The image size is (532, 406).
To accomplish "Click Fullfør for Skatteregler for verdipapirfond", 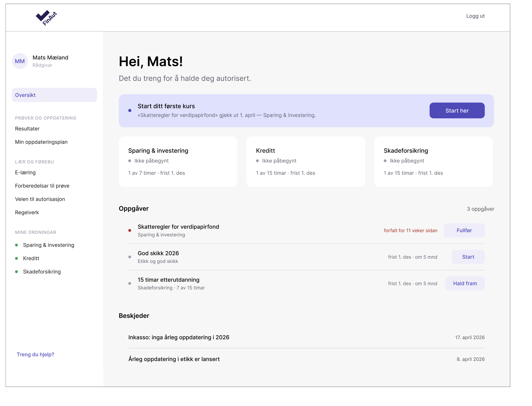I will [464, 230].
